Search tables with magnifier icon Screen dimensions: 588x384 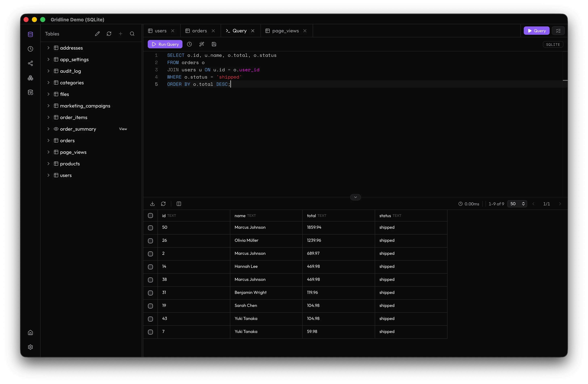click(132, 34)
